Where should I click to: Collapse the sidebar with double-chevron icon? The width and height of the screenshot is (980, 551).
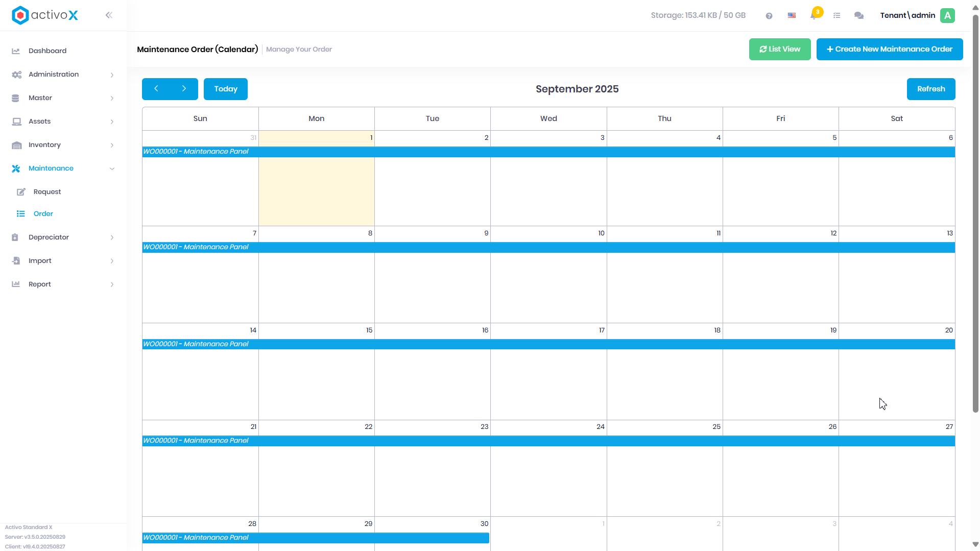109,15
